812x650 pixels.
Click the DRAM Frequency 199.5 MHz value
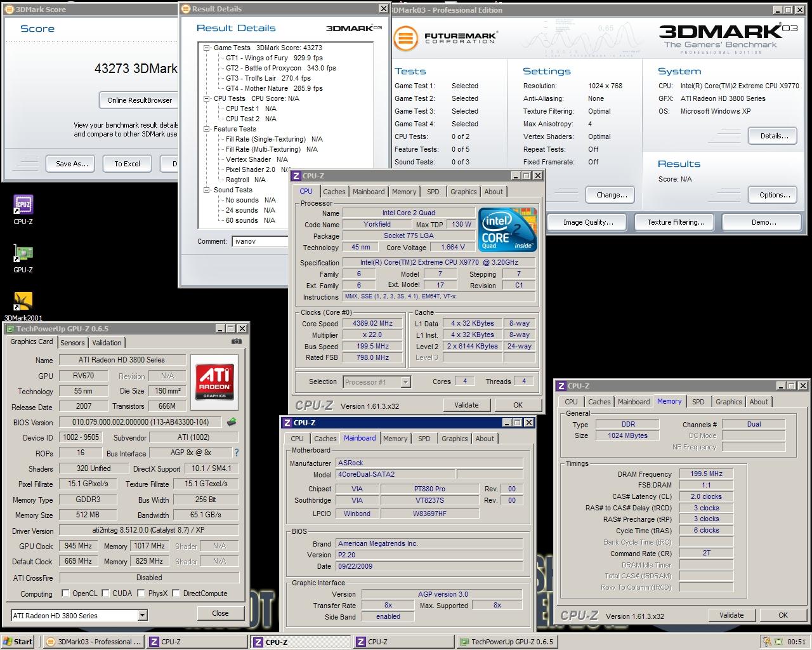(706, 474)
